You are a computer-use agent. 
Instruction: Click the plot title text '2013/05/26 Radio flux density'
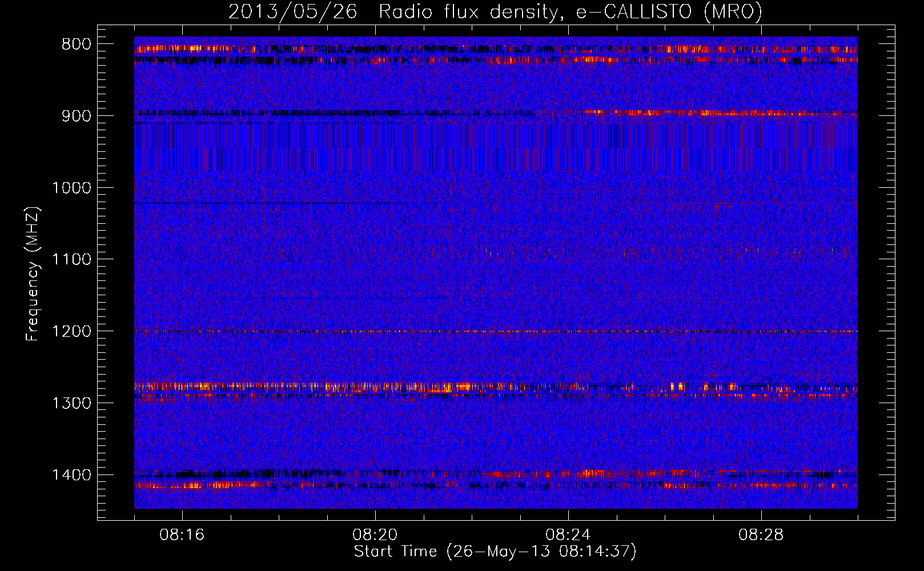point(393,12)
